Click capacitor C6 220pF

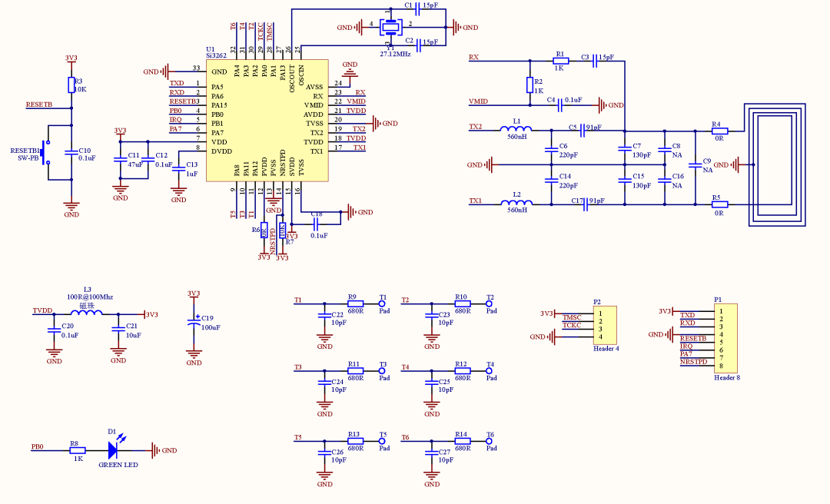pyautogui.click(x=551, y=151)
